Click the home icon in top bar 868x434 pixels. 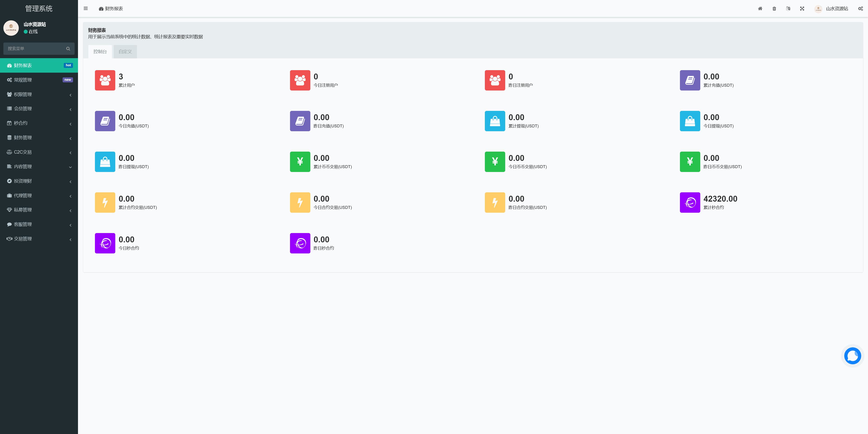pyautogui.click(x=760, y=9)
